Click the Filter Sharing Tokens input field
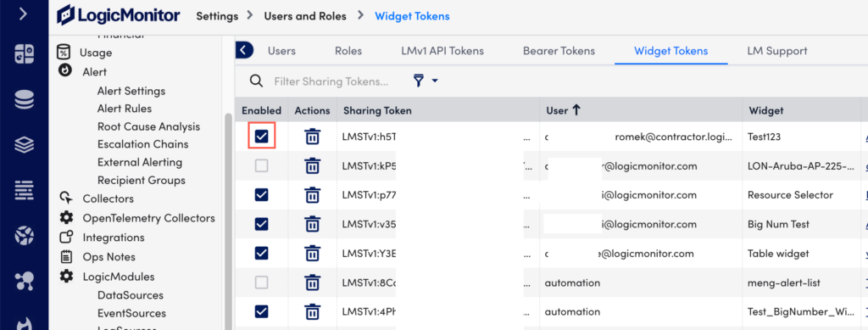868x330 pixels. click(331, 81)
